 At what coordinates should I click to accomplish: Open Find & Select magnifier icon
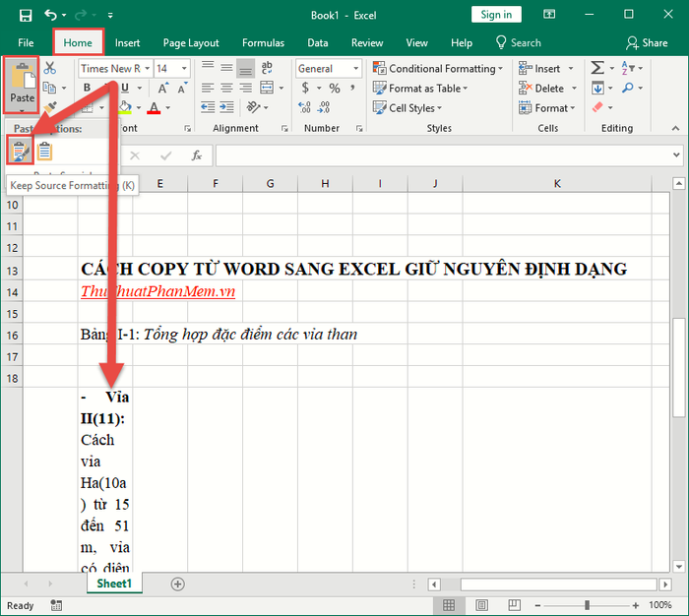click(x=628, y=88)
